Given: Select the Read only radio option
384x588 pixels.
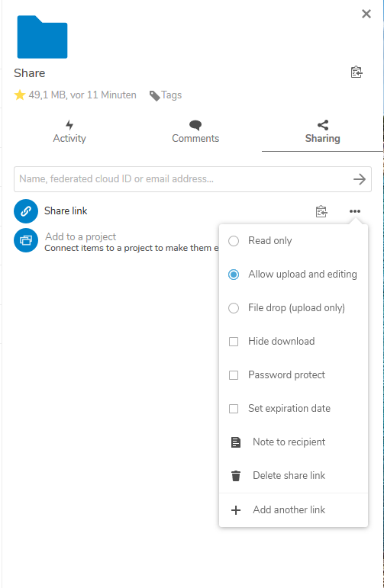Looking at the screenshot, I should click(x=234, y=241).
